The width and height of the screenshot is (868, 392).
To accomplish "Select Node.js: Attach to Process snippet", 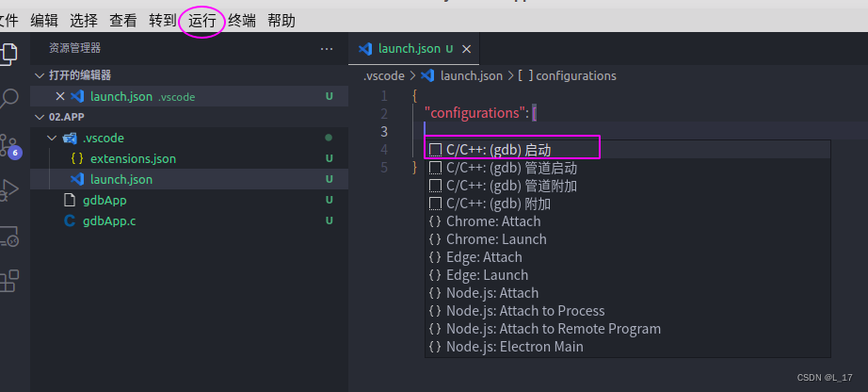I will (x=525, y=311).
